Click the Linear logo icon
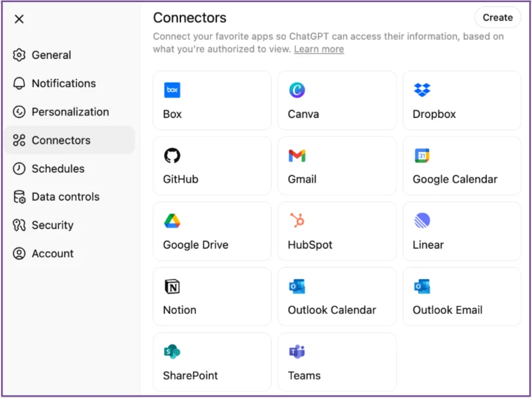 click(x=422, y=221)
